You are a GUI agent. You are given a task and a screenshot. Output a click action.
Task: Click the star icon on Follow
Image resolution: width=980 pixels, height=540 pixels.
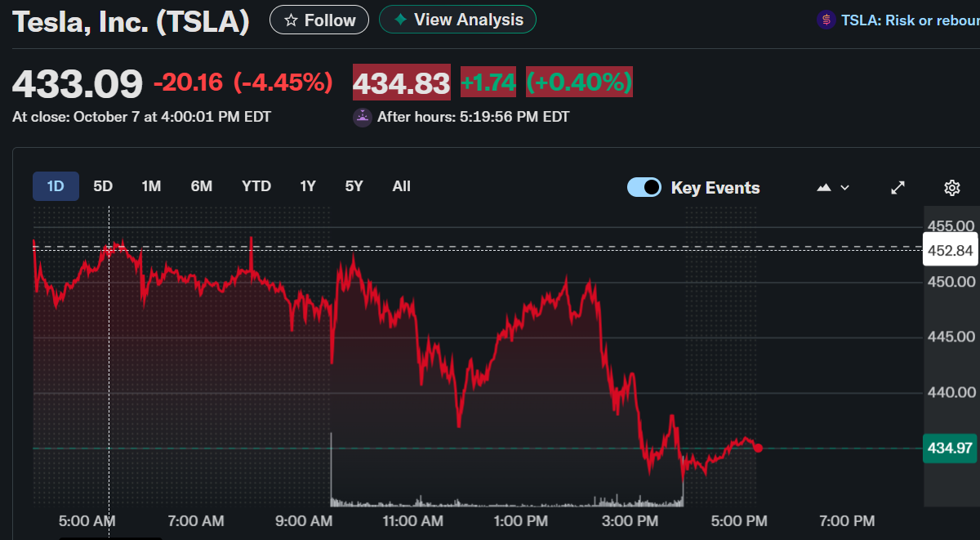point(291,20)
